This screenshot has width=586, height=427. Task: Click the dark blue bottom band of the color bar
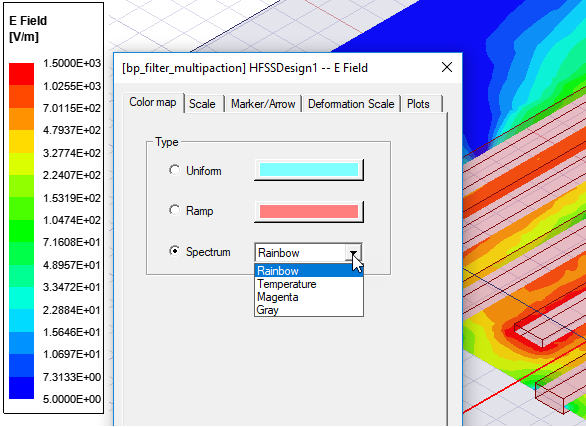coord(21,388)
